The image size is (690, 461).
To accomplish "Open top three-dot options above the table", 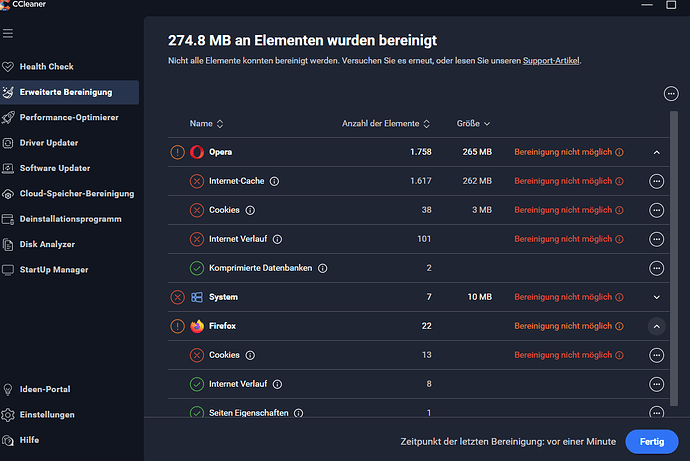I will click(671, 94).
